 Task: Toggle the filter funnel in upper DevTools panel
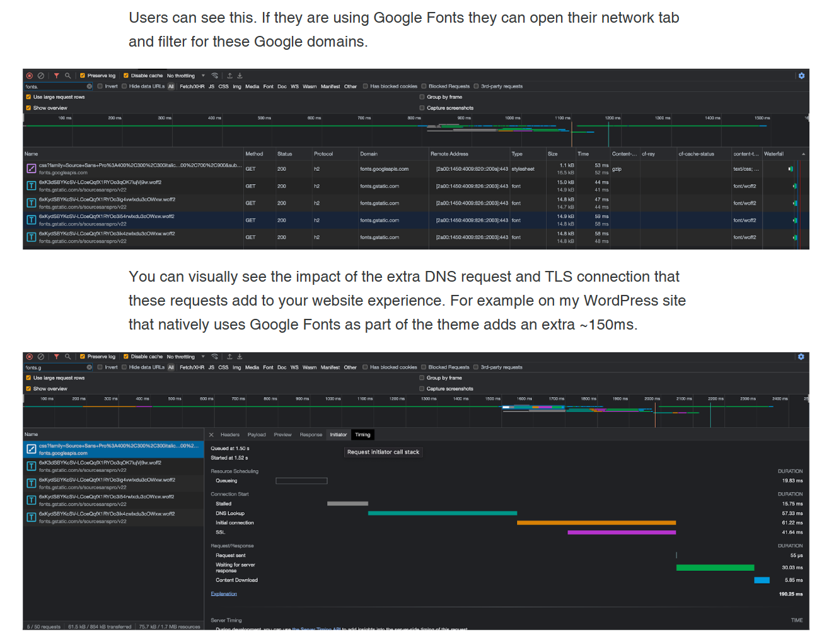coord(57,76)
